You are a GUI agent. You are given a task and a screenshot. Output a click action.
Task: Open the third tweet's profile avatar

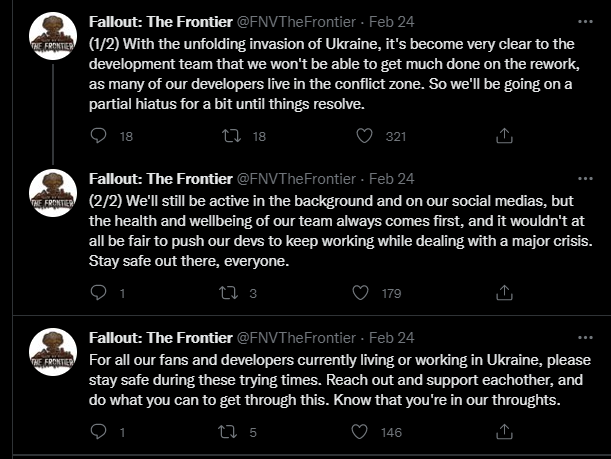[x=53, y=352]
